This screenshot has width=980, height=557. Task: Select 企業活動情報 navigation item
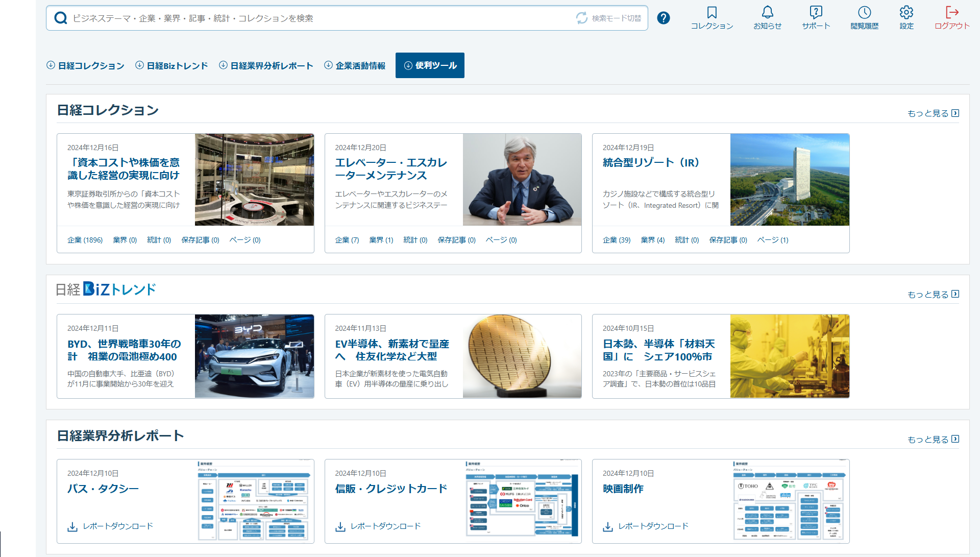[x=355, y=66]
